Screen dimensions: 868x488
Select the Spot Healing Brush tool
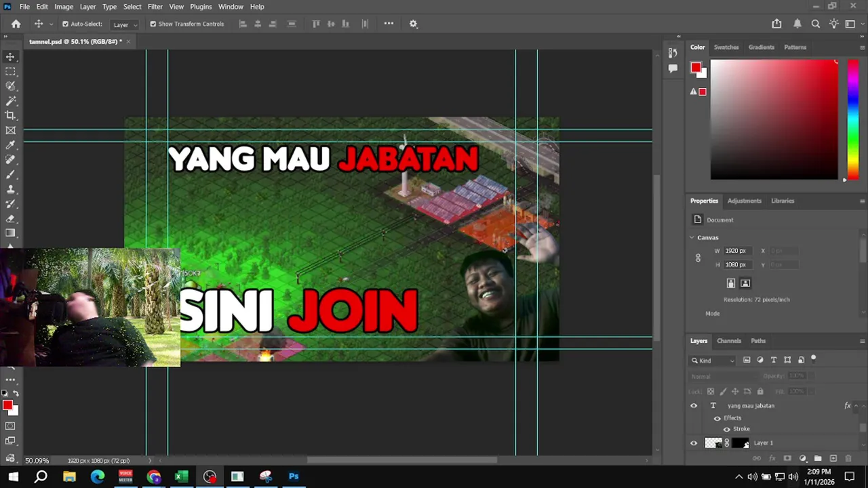[x=10, y=160]
